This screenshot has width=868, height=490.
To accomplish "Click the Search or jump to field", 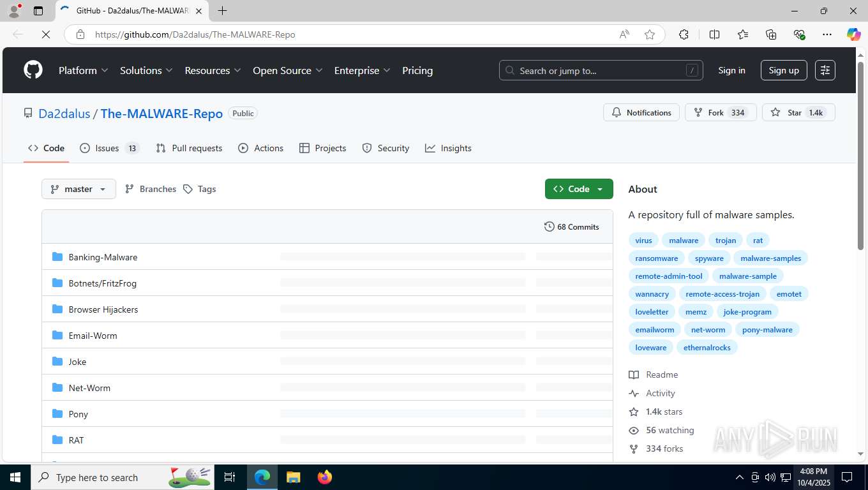I will (601, 70).
